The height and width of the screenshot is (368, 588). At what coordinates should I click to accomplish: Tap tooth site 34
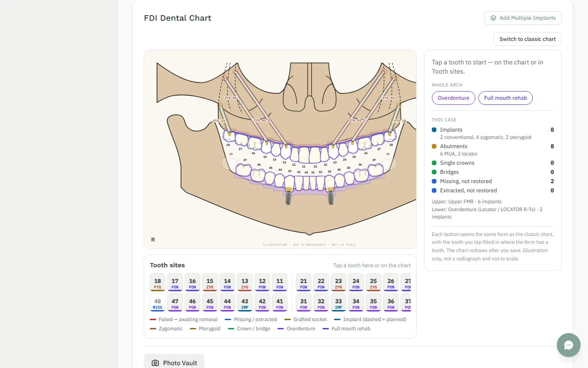pos(356,303)
